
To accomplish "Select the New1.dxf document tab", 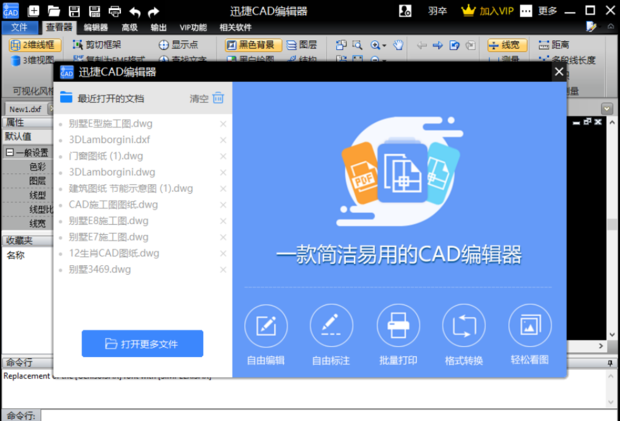I will (x=25, y=109).
